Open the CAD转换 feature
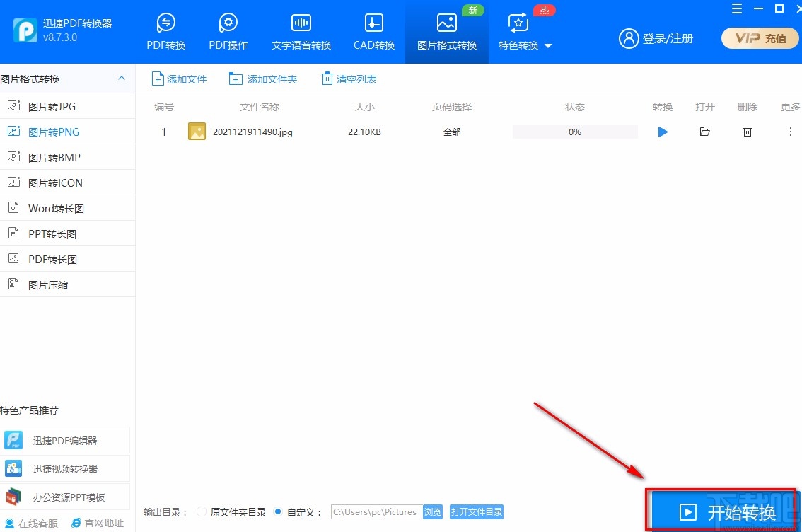802x532 pixels. pos(373,31)
